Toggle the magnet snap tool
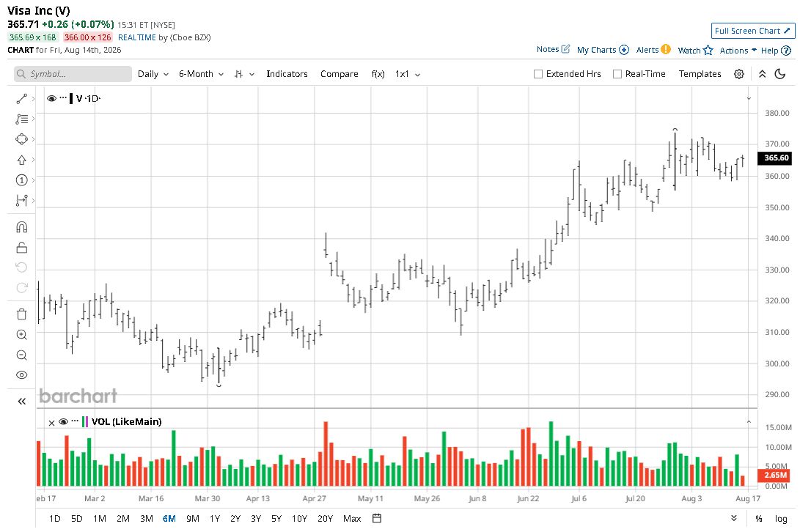The image size is (800, 532). click(x=21, y=227)
